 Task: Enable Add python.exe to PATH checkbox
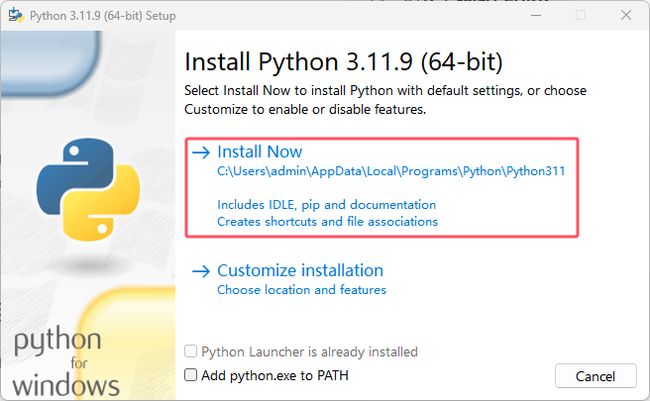[x=191, y=375]
